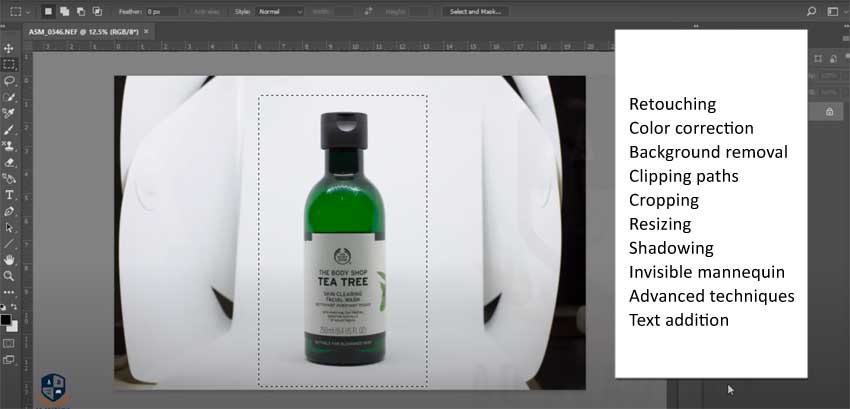850x409 pixels.
Task: Select the Lasso tool
Action: pos(9,81)
